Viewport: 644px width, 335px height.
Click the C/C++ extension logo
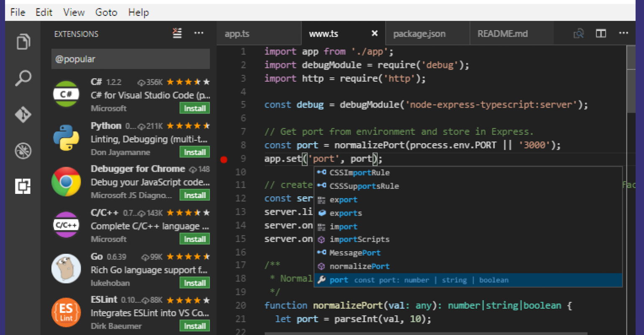[66, 225]
